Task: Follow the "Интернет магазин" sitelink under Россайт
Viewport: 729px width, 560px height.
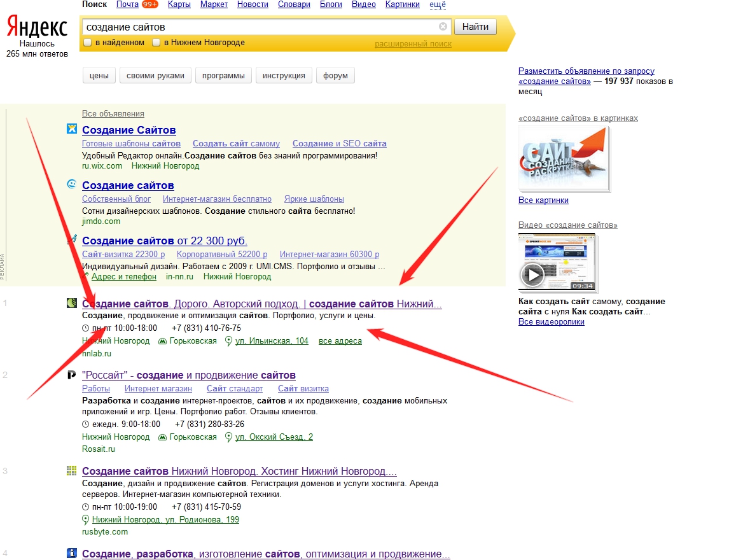Action: (x=158, y=389)
